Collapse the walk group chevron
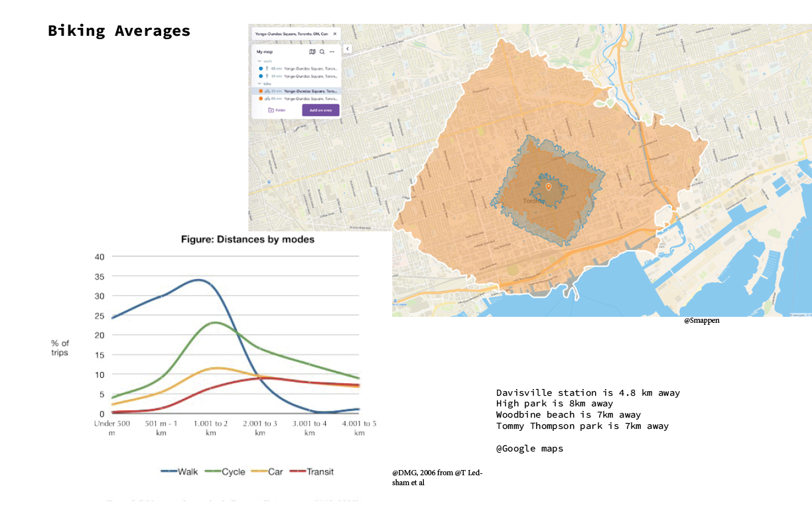The width and height of the screenshot is (812, 525). pyautogui.click(x=259, y=61)
